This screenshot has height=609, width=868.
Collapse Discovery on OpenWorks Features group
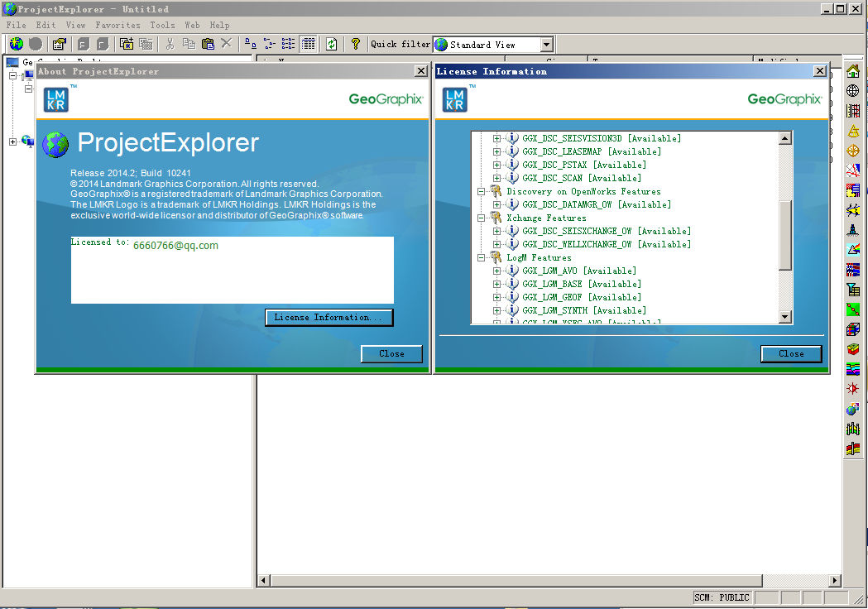pos(481,192)
